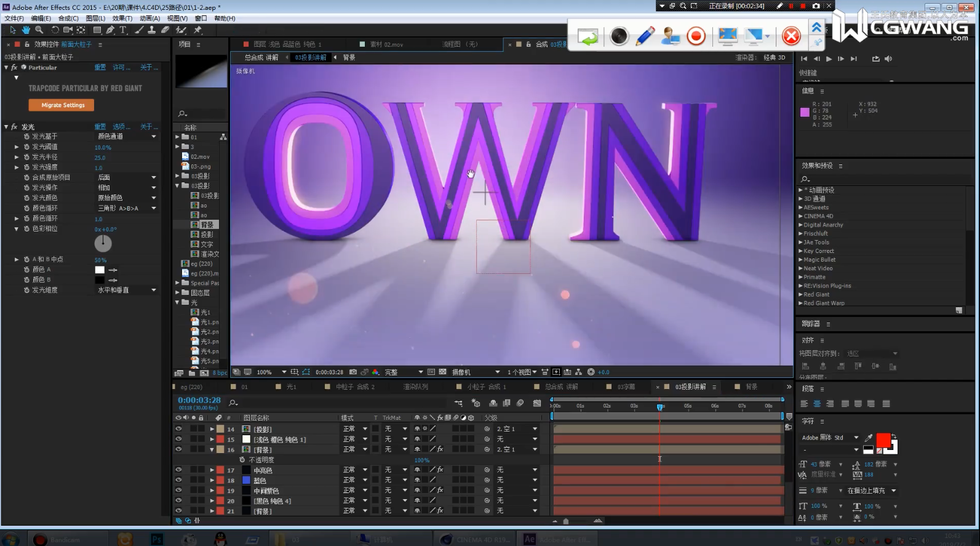
Task: Open the 发光操作 相加 dropdown
Action: point(127,188)
